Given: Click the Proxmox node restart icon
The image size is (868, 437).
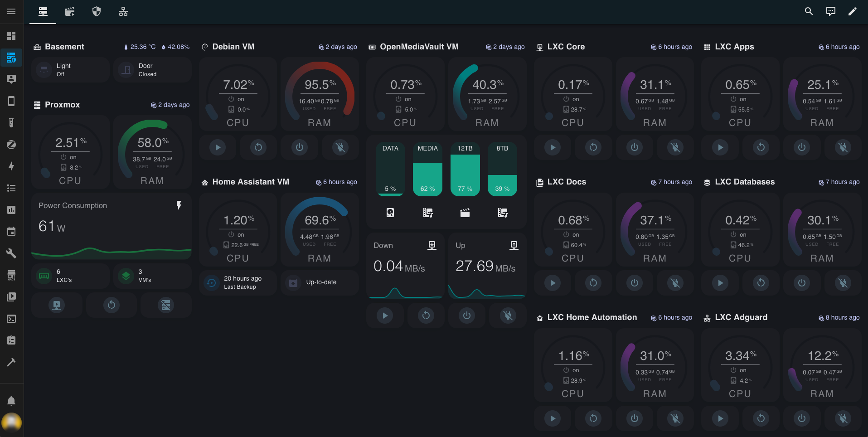Looking at the screenshot, I should click(x=112, y=305).
